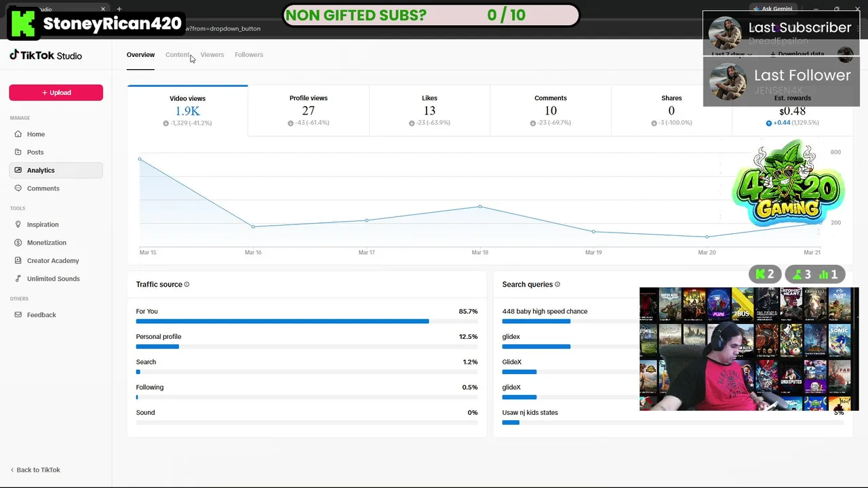This screenshot has width=868, height=488.
Task: Open Feedback in the sidebar
Action: (56, 314)
